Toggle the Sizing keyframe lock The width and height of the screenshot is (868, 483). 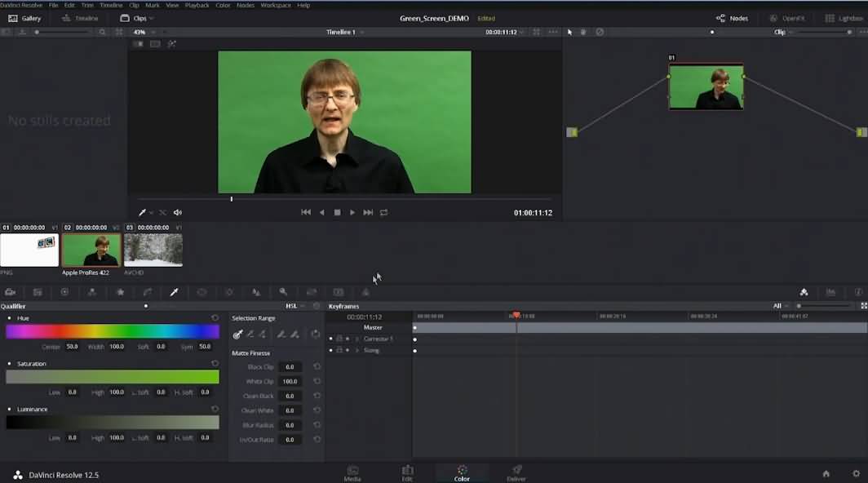click(339, 350)
